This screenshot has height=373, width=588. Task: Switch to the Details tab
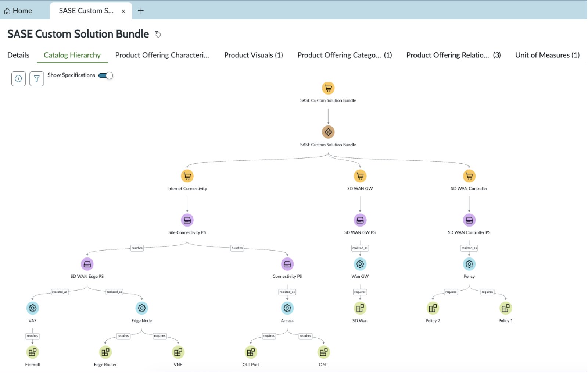point(18,55)
